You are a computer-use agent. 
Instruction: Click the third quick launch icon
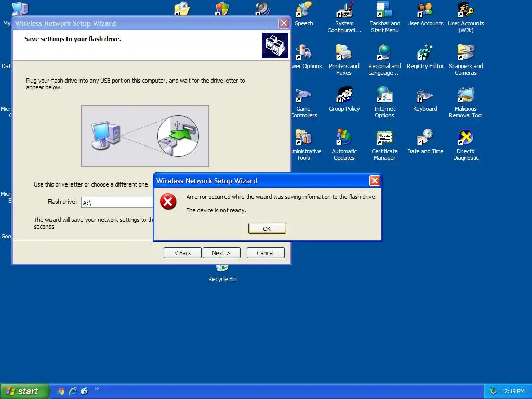coord(84,391)
